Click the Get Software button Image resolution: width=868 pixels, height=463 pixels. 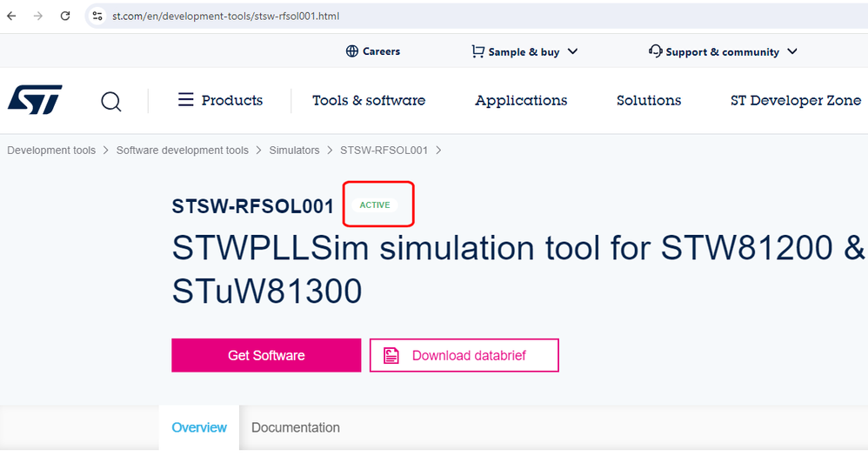266,356
